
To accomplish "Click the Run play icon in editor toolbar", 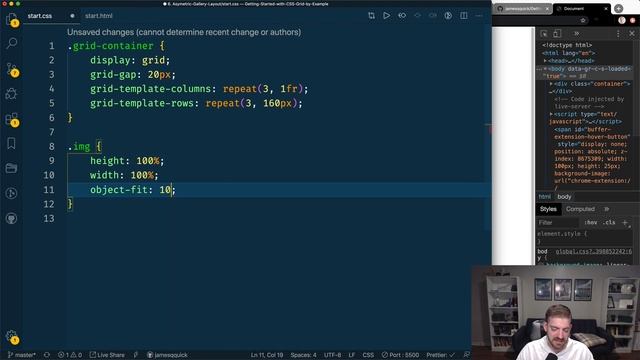I will tap(386, 16).
